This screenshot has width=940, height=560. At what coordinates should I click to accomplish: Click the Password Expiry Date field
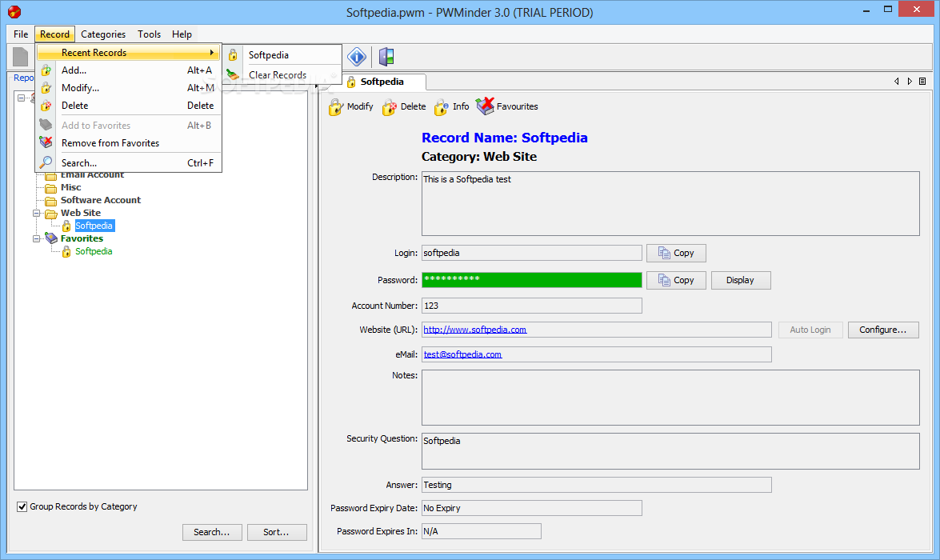pos(532,509)
